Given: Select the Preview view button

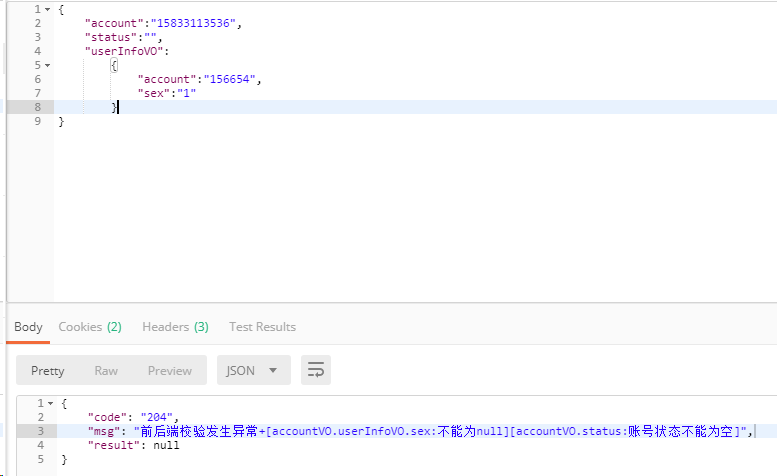Looking at the screenshot, I should (x=169, y=370).
